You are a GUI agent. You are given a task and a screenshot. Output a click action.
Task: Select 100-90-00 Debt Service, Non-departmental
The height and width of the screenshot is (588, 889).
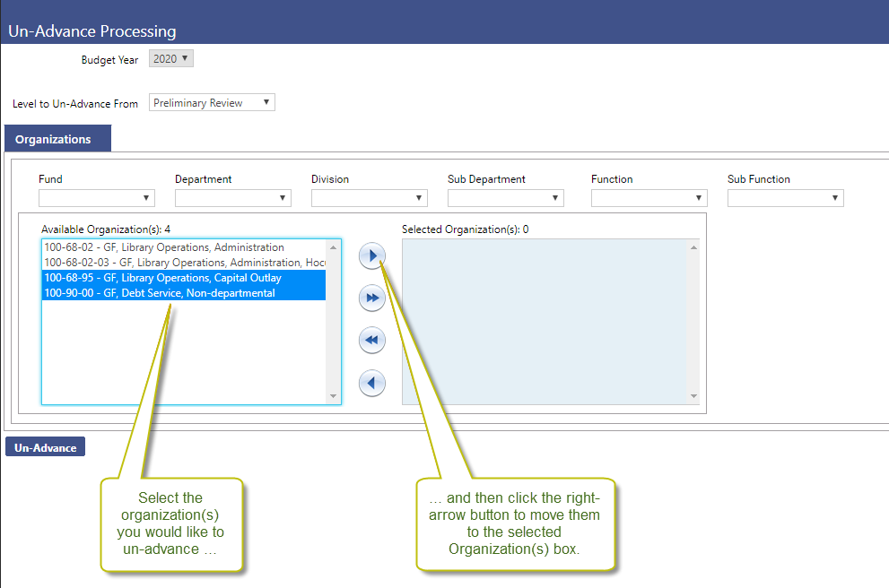point(160,293)
